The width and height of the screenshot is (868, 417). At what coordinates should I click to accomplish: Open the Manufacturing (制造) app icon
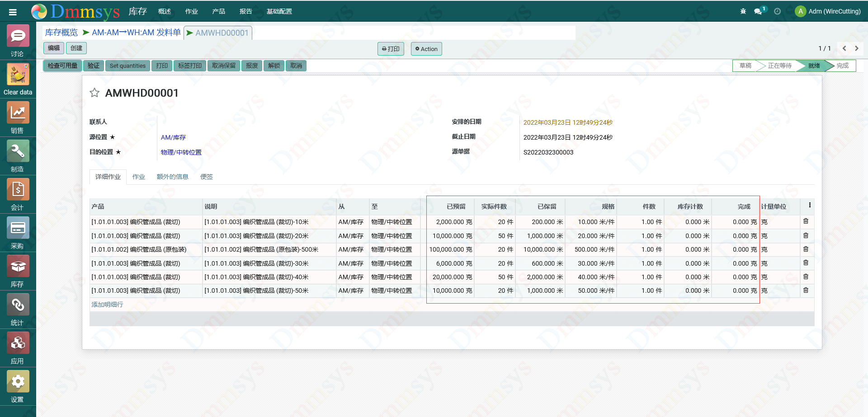[18, 151]
